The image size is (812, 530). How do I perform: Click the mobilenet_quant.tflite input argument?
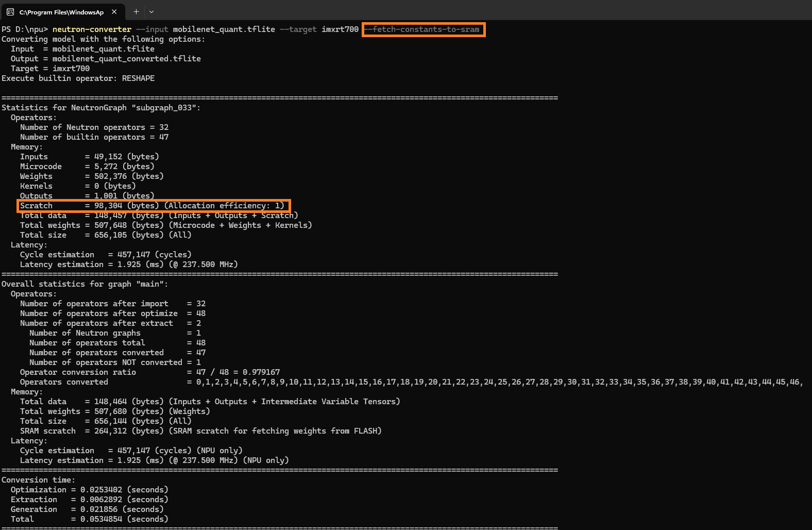pyautogui.click(x=224, y=29)
